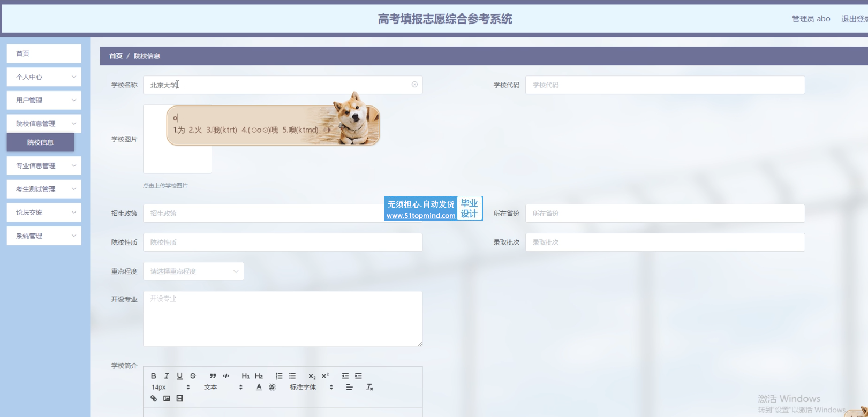The height and width of the screenshot is (417, 868).
Task: Clear text formatting
Action: click(369, 387)
